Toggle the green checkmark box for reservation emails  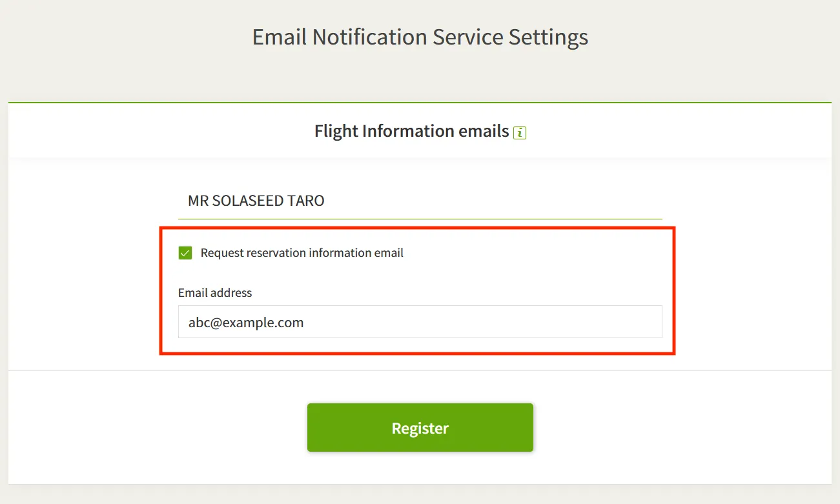click(x=185, y=253)
